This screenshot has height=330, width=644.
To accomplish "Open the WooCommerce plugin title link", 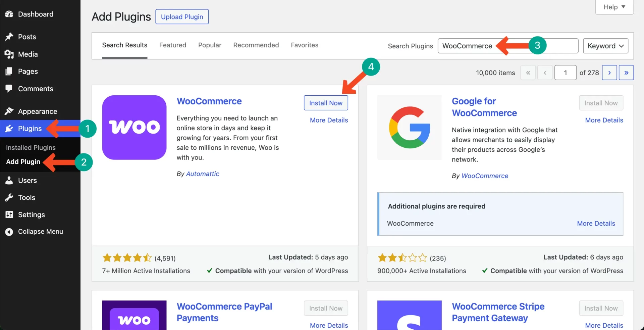I will 209,101.
